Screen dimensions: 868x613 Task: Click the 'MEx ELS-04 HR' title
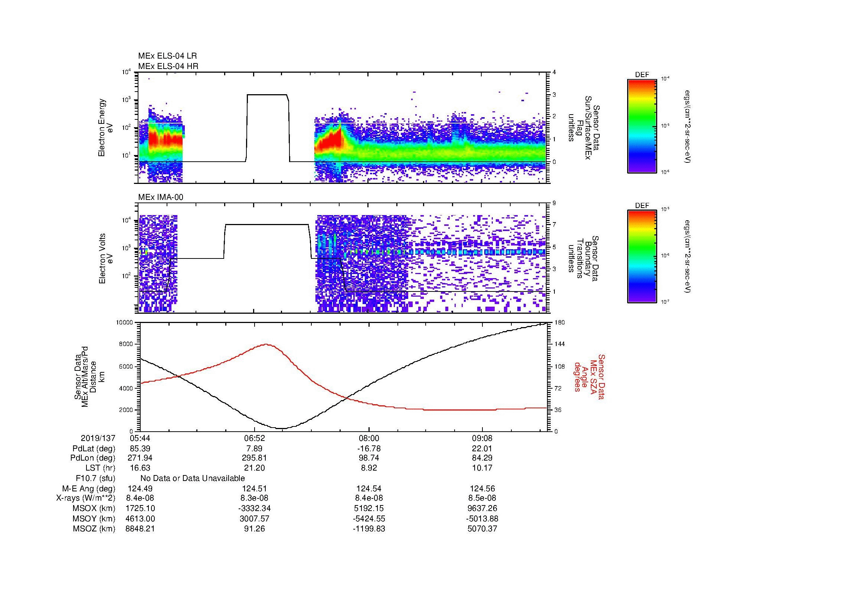[x=168, y=66]
